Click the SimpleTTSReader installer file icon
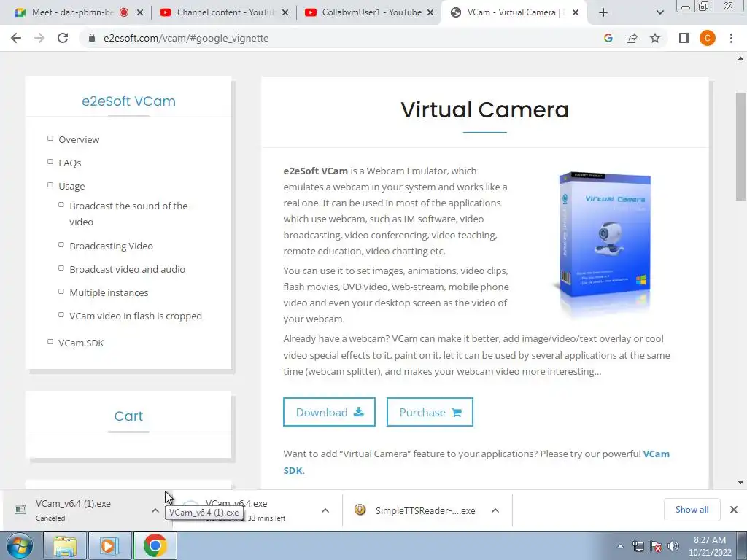The width and height of the screenshot is (747, 560). coord(360,510)
